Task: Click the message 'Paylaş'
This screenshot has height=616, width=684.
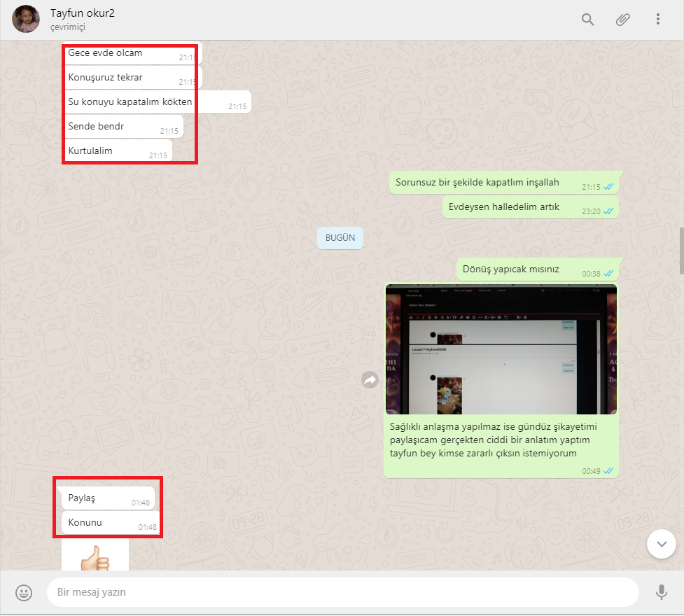Action: click(x=109, y=498)
